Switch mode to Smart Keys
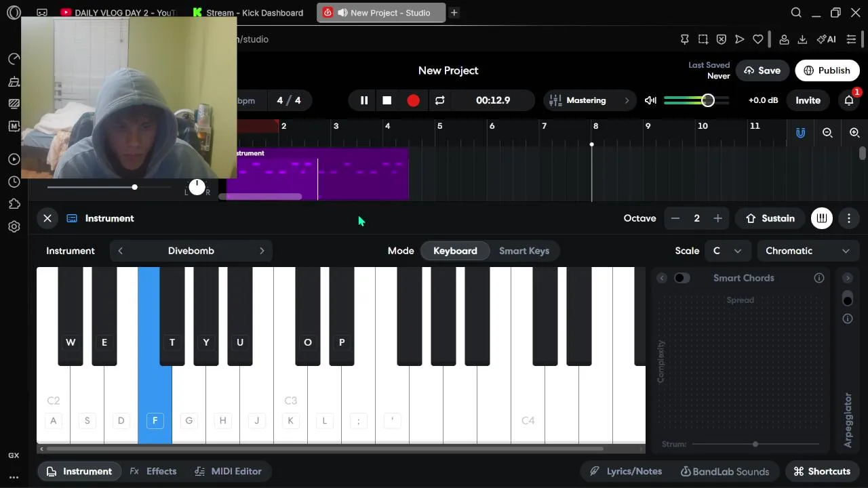Viewport: 868px width, 488px height. pos(524,251)
